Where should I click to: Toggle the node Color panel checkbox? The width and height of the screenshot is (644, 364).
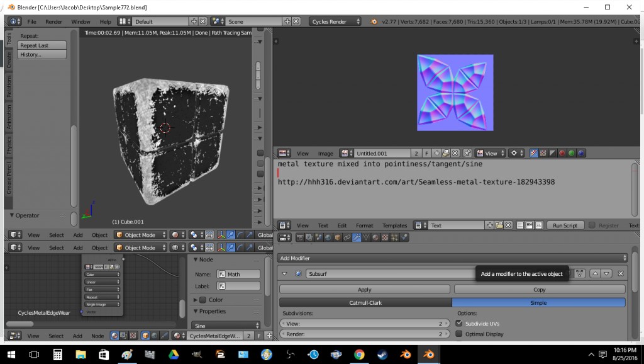[x=203, y=300]
